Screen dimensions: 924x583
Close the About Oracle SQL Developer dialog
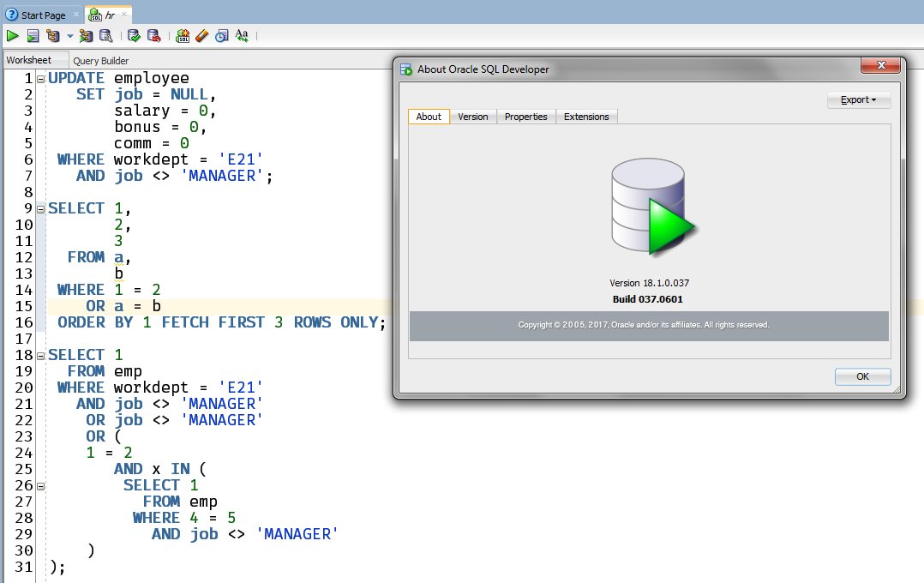click(x=881, y=65)
